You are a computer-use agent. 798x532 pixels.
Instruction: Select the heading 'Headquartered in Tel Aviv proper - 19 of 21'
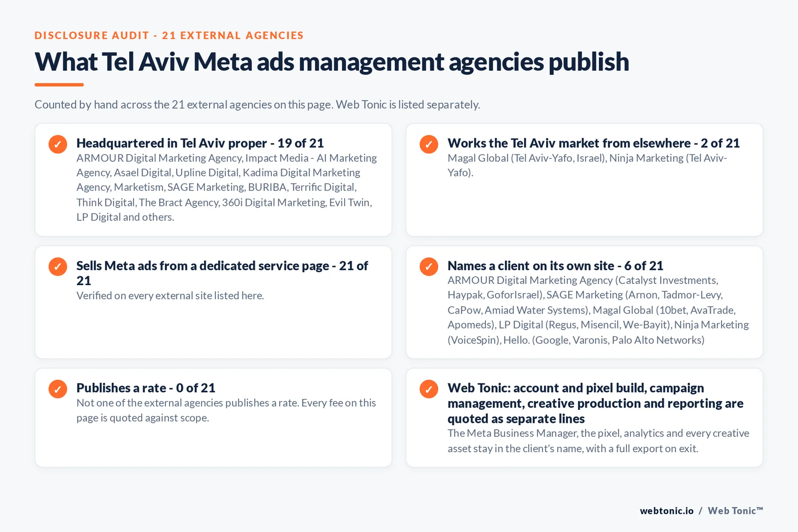(200, 144)
